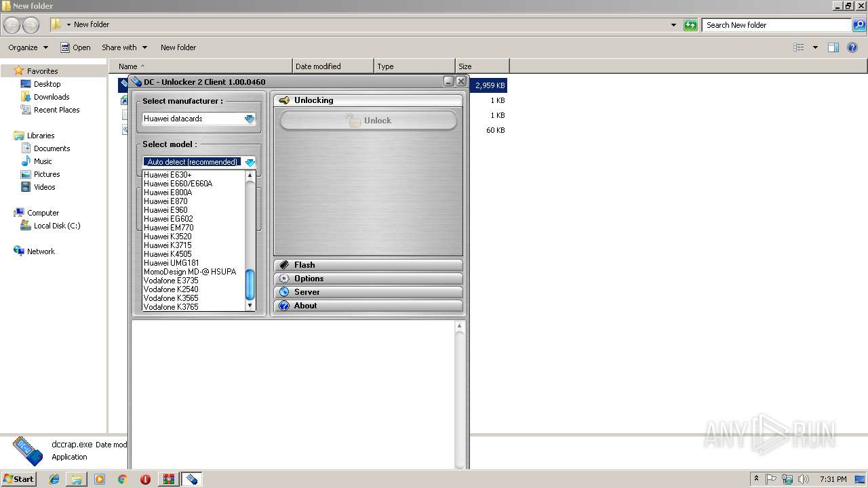The width and height of the screenshot is (868, 488).
Task: Click the Explorer Forward navigation button
Action: coord(31,25)
